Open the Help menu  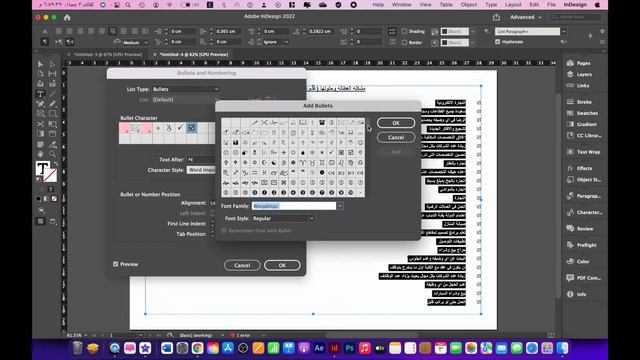[x=378, y=4]
